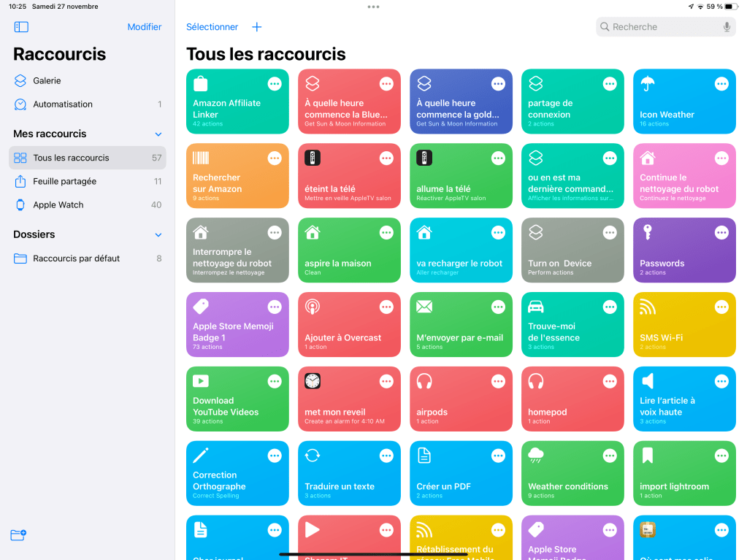Screen dimensions: 747x560
Task: Click the Recherche search field
Action: pos(657,27)
